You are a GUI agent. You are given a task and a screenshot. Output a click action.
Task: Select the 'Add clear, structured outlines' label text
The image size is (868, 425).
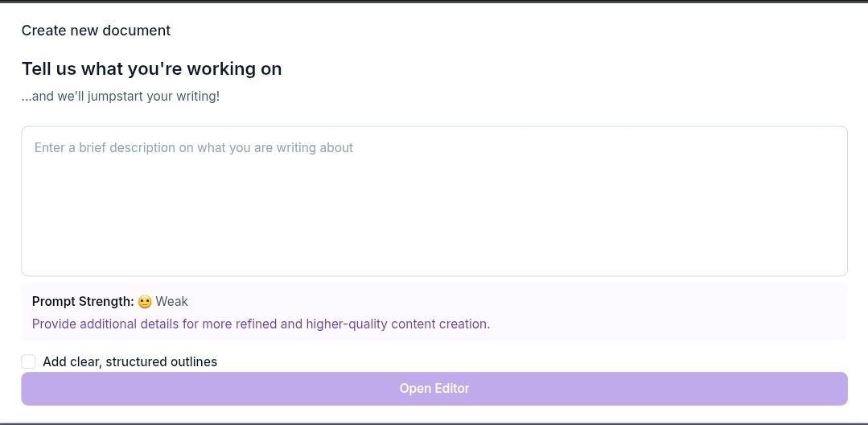click(130, 362)
